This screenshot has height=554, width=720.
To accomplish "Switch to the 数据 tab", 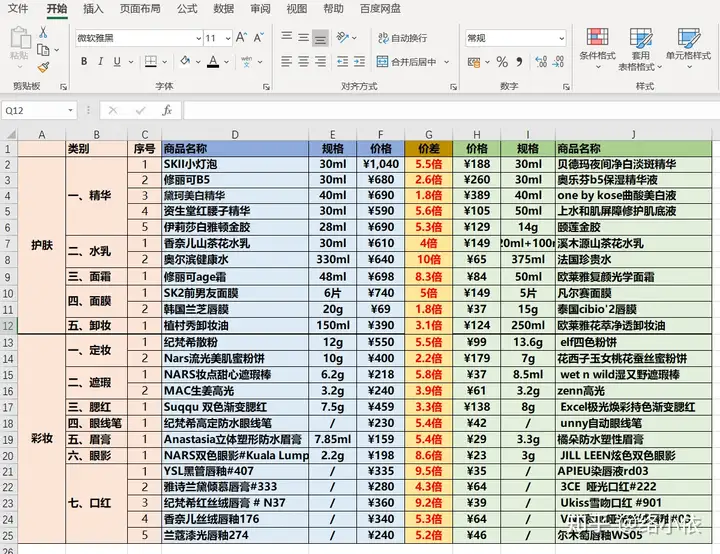I will click(x=223, y=8).
